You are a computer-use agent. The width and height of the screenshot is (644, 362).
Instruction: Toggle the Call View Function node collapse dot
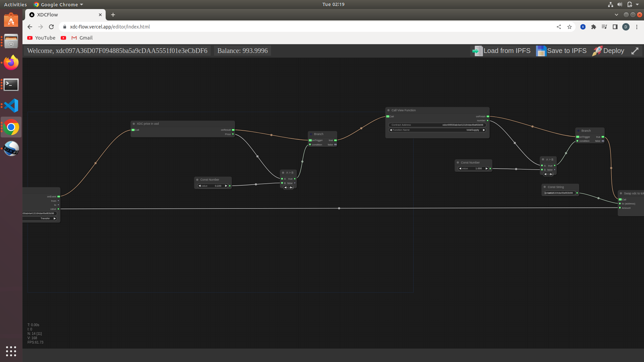(x=388, y=110)
